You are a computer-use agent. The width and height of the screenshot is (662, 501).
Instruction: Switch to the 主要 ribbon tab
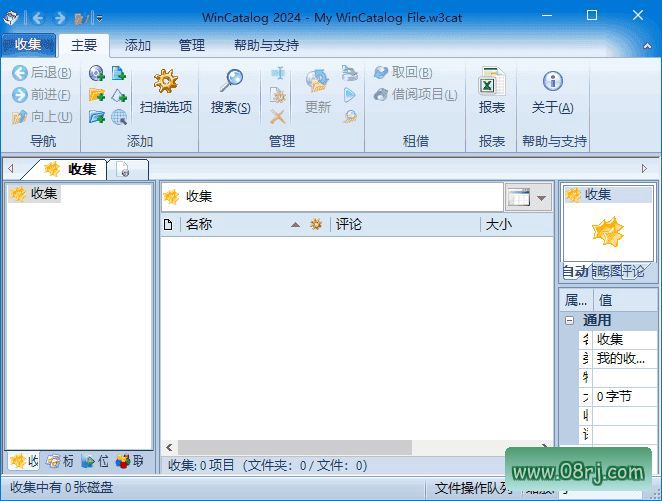click(84, 45)
